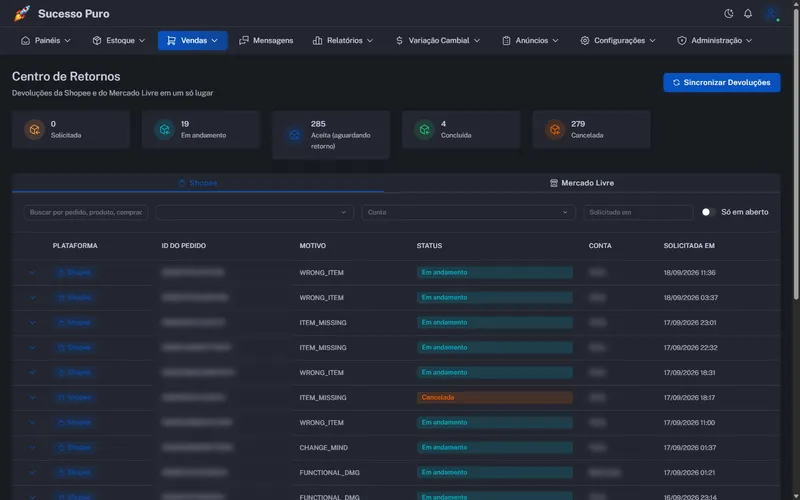Screen dimensions: 800x500
Task: Click the 285 Aceita count
Action: point(318,124)
